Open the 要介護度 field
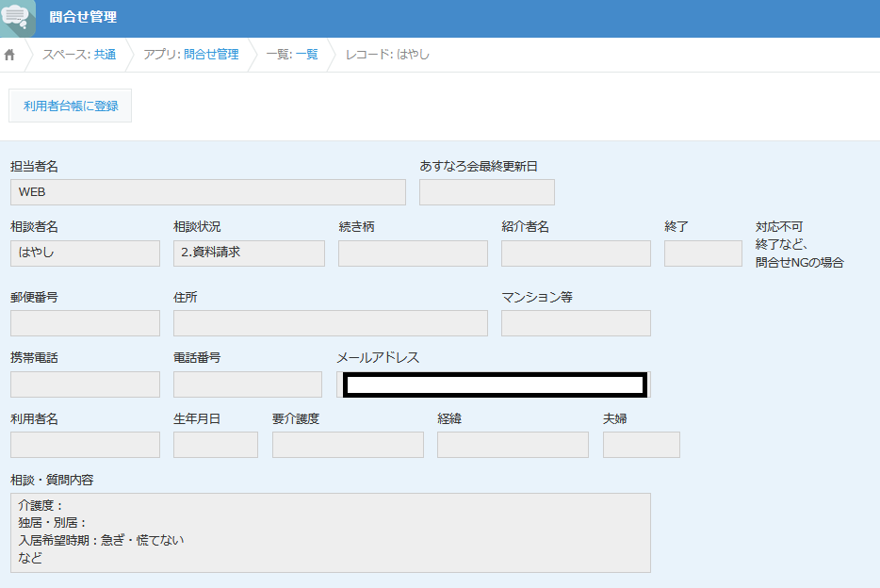Screen dimensions: 880x588 click(348, 445)
